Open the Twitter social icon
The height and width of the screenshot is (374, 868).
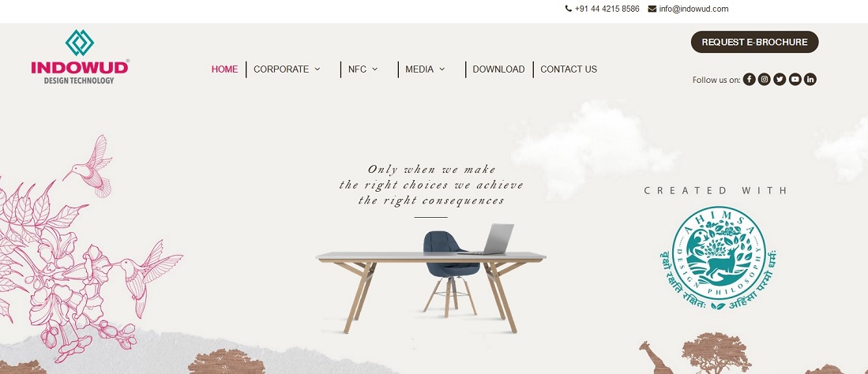pos(780,80)
